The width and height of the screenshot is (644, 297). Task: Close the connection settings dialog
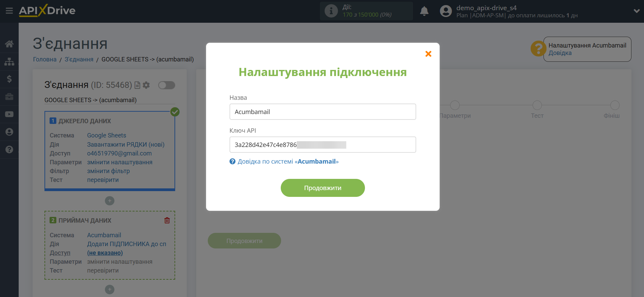coord(428,54)
